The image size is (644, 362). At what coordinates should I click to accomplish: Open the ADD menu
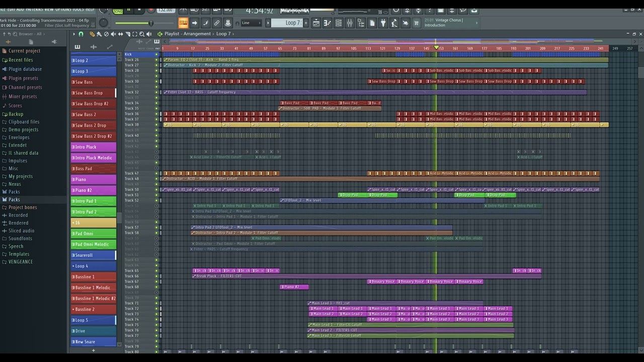(x=20, y=9)
